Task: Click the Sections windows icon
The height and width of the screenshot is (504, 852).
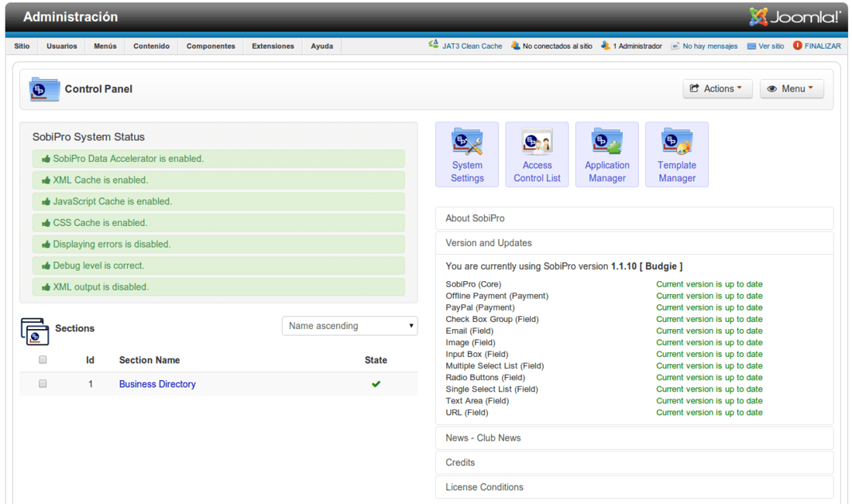Action: click(36, 331)
